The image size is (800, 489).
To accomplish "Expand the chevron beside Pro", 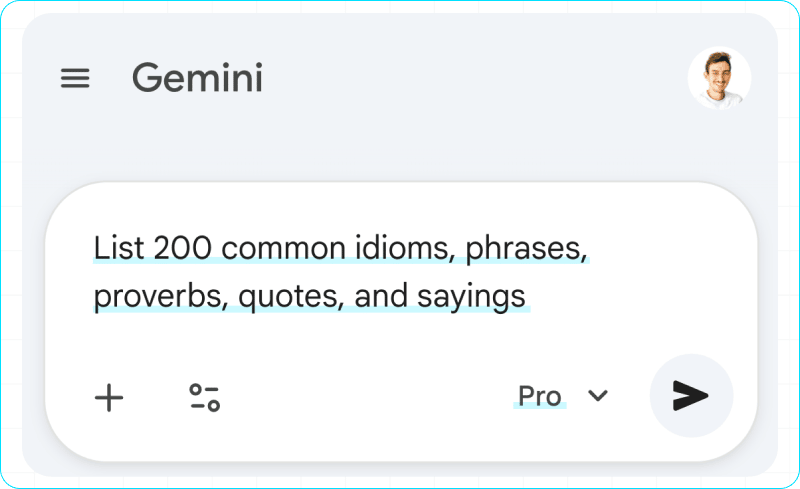I will (598, 396).
